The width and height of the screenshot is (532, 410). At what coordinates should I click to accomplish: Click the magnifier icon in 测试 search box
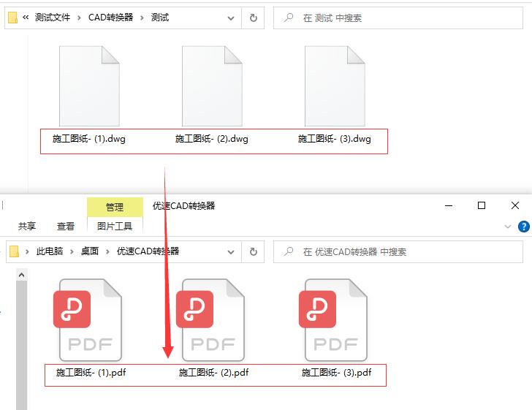289,18
